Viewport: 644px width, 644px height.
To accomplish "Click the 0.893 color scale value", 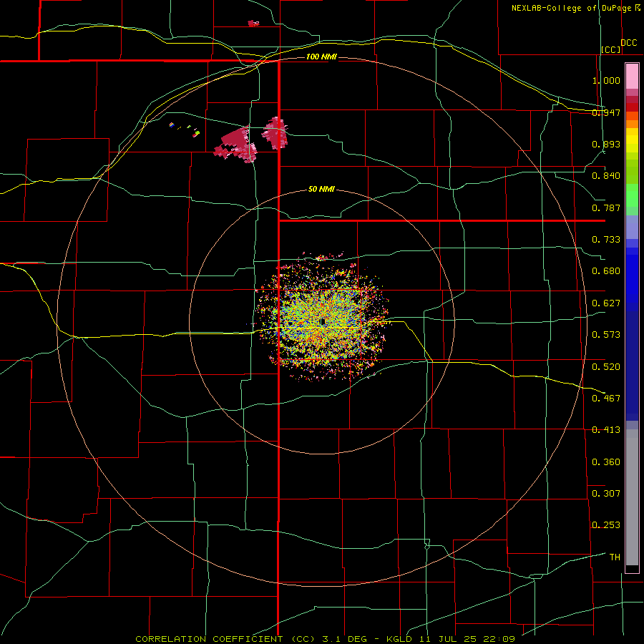I will [x=606, y=144].
